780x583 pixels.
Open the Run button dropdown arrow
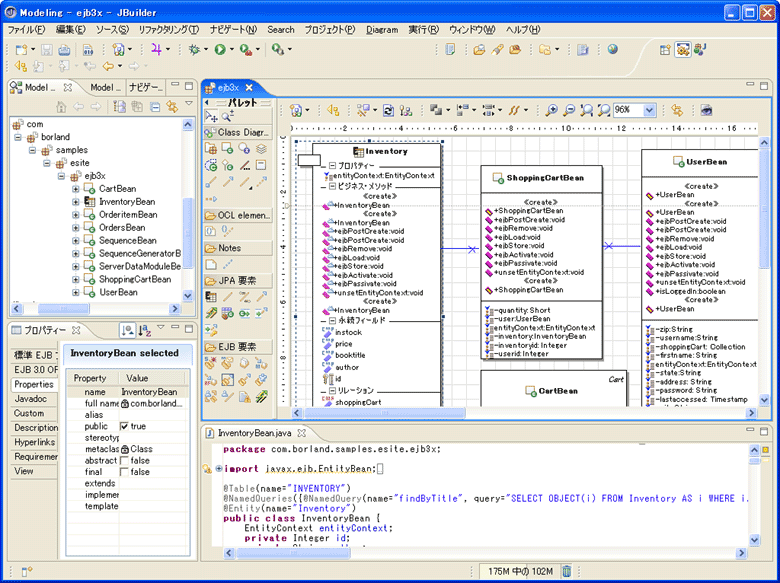point(231,49)
